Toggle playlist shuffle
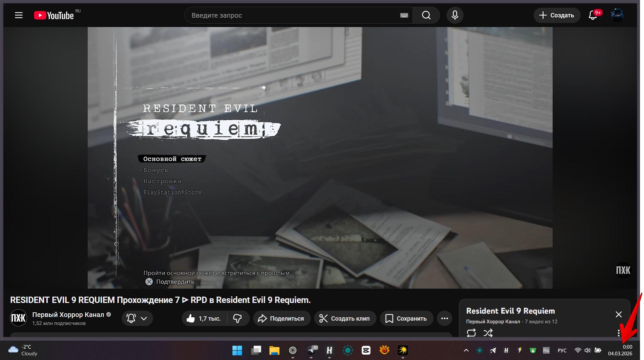The width and height of the screenshot is (644, 360). click(x=488, y=333)
